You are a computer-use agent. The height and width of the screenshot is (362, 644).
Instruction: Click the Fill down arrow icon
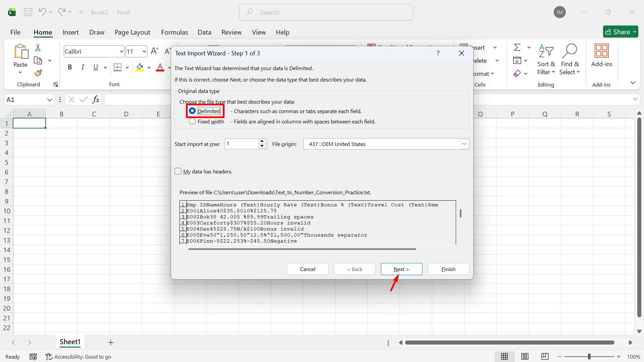click(517, 61)
